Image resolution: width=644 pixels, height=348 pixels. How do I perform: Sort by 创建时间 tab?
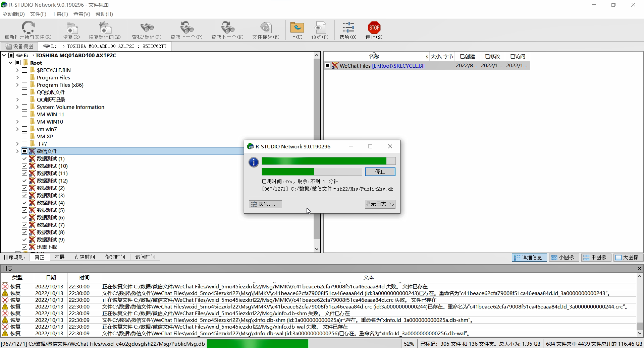tap(85, 257)
